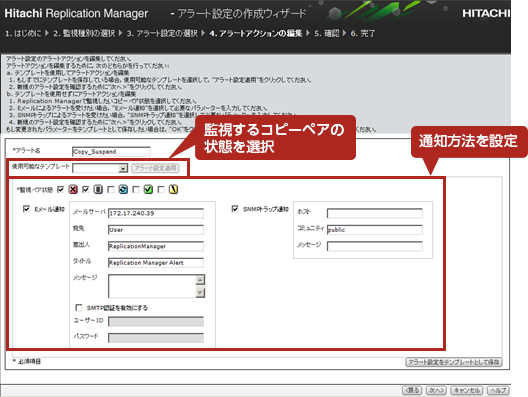This screenshot has width=528, height=397.
Task: Click the キャンセル button
Action: point(467,390)
